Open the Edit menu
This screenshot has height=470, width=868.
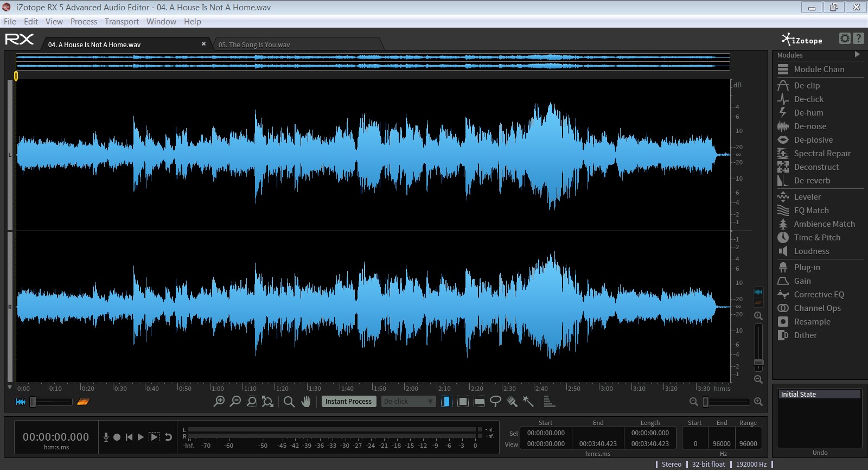[x=31, y=22]
